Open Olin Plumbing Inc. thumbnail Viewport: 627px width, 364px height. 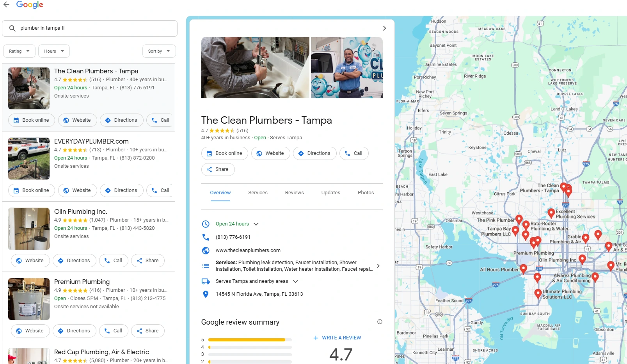pyautogui.click(x=29, y=229)
